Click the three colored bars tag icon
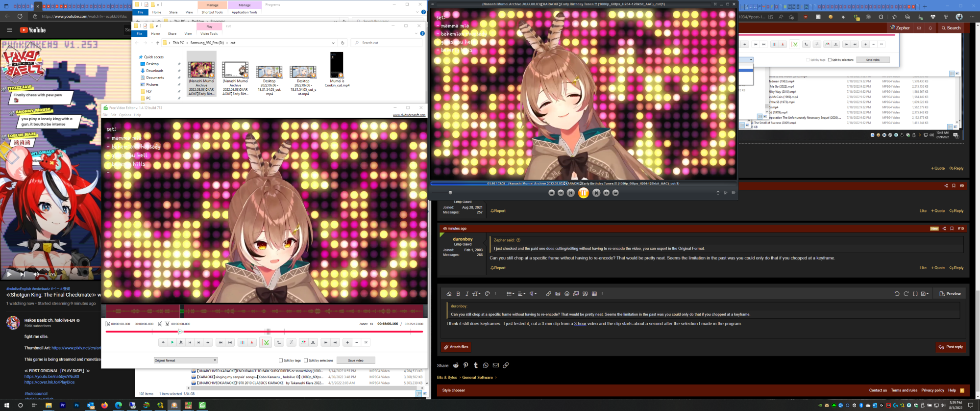980x411 pixels. tap(243, 342)
